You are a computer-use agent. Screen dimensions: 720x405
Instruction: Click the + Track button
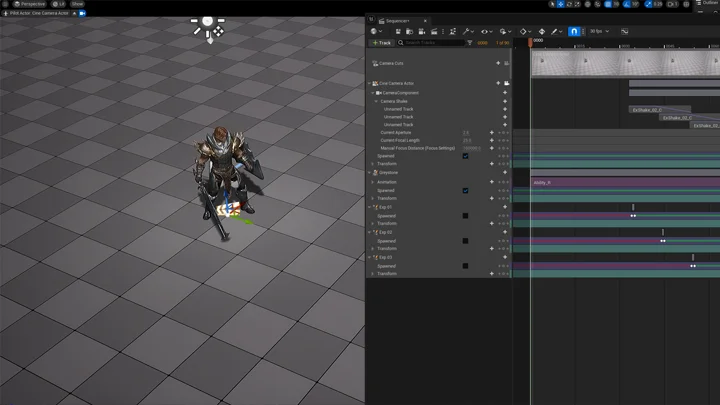click(382, 43)
